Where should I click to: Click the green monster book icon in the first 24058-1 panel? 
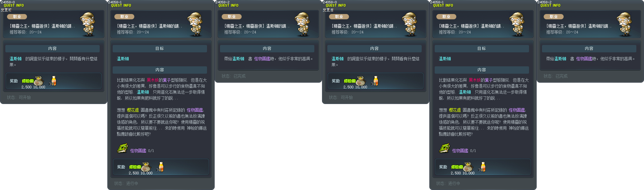[123, 148]
